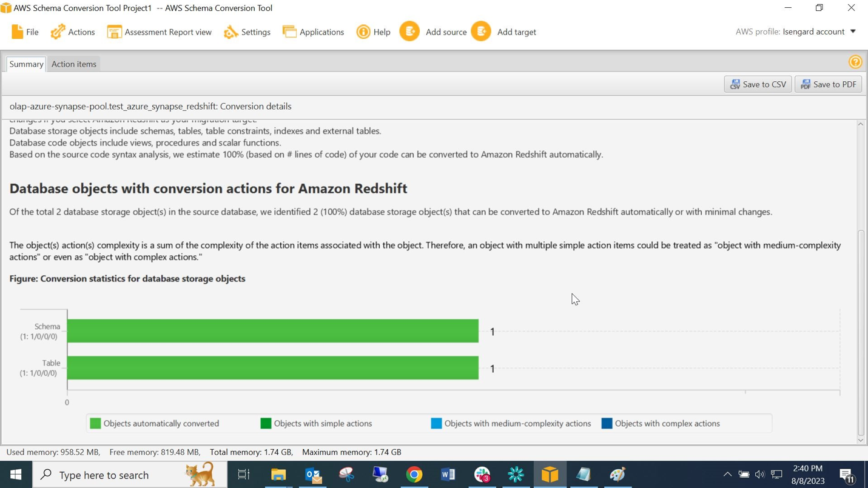Viewport: 868px width, 488px height.
Task: Click the 'Maximum memory: 1.74 GB' status entry
Action: (352, 452)
